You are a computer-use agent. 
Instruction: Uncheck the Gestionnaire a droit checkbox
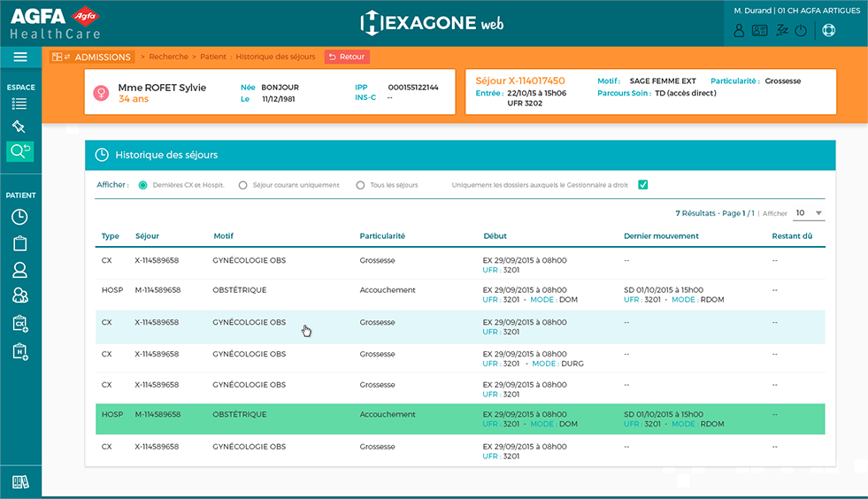(642, 185)
